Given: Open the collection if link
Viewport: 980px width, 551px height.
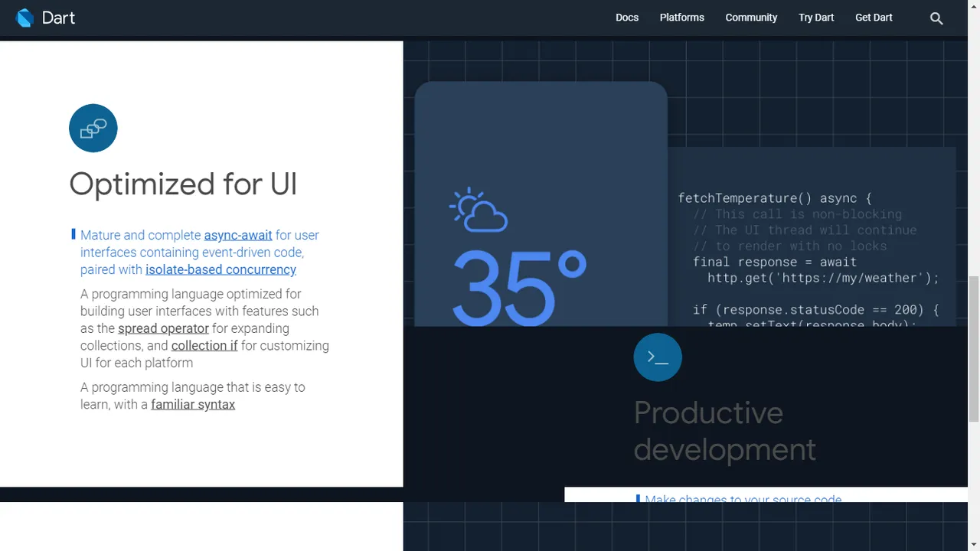Looking at the screenshot, I should point(204,346).
